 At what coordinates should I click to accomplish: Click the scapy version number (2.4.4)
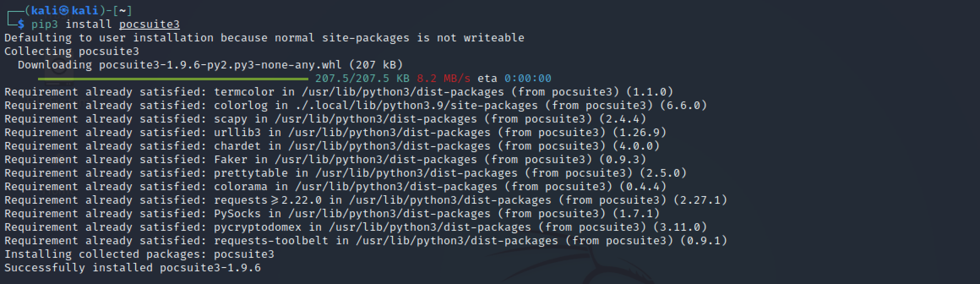pos(622,119)
